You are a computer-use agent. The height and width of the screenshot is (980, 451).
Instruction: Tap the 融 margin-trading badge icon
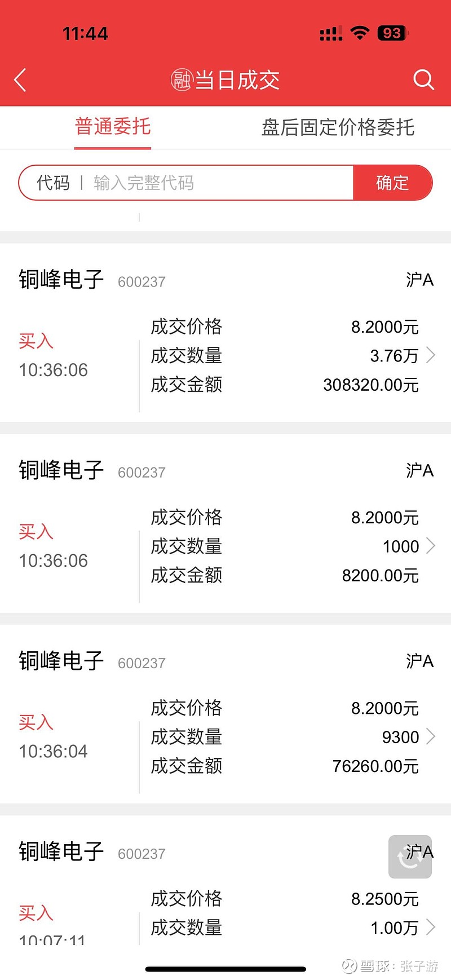point(182,80)
